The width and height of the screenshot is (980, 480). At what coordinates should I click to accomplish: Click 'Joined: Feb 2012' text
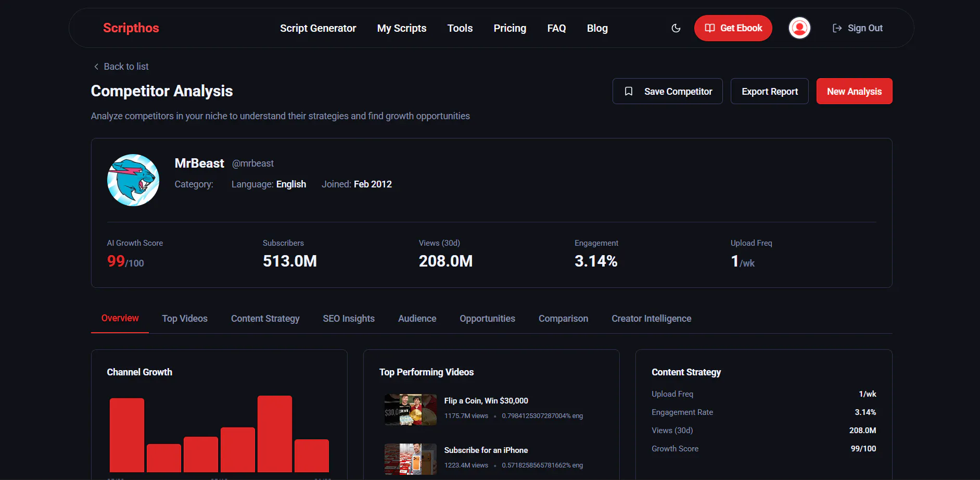[x=357, y=184]
